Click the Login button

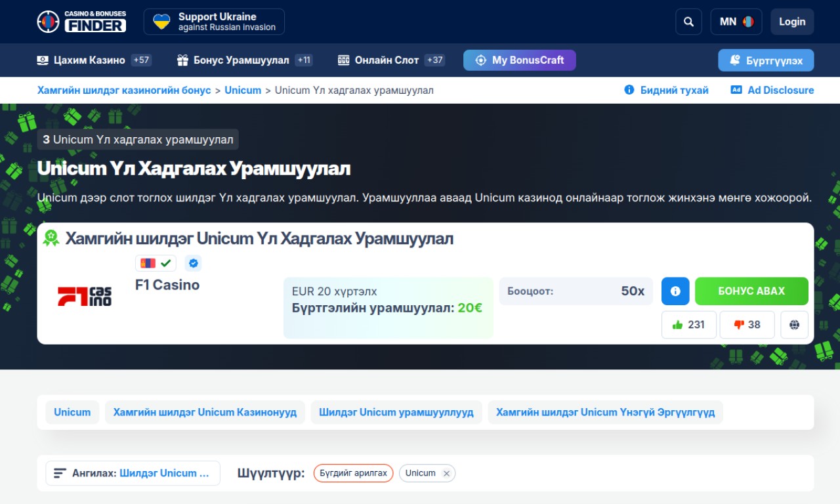792,22
